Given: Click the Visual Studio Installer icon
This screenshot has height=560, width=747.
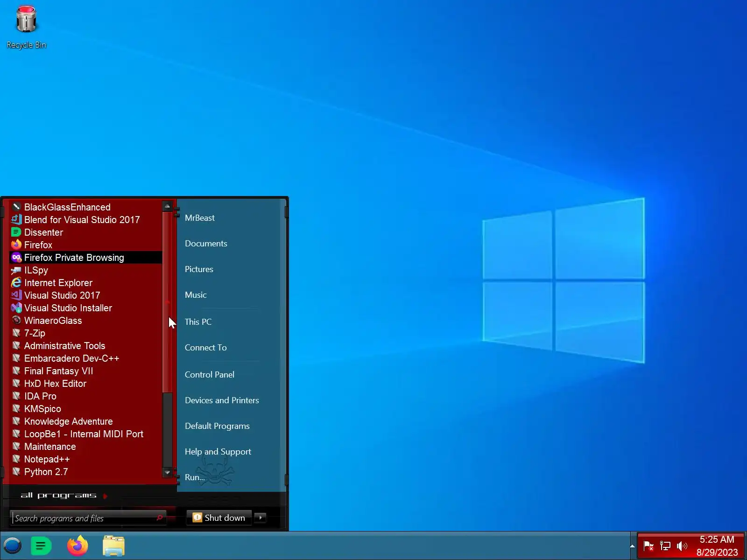Looking at the screenshot, I should (16, 308).
